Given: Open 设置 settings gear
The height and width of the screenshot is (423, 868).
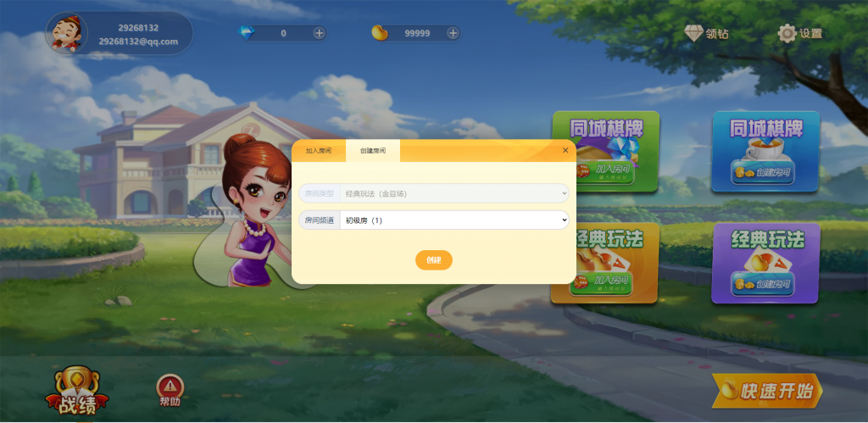Looking at the screenshot, I should (x=800, y=33).
